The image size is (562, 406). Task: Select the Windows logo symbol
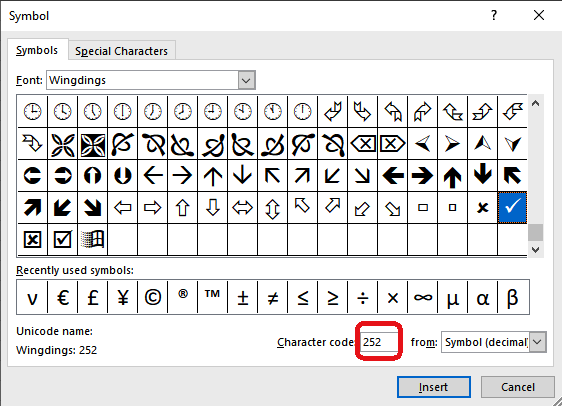coord(92,239)
